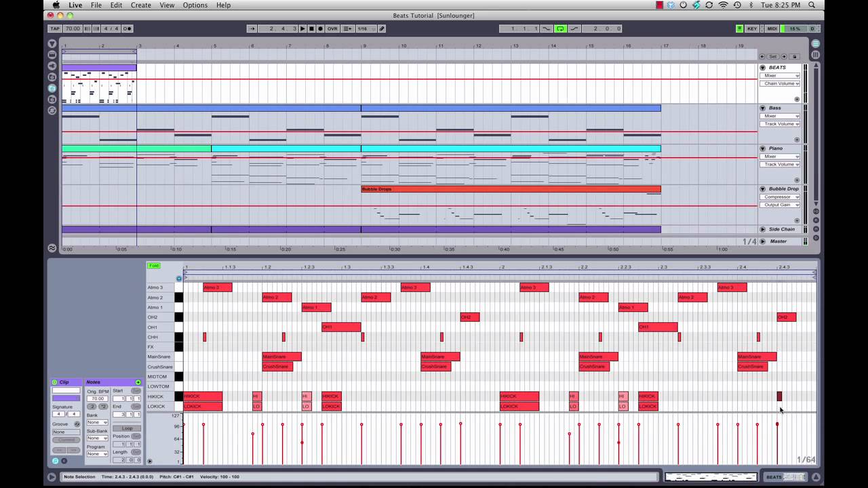Screen dimensions: 868x488
Task: Open the Sub-Bank dropdown
Action: [x=97, y=438]
